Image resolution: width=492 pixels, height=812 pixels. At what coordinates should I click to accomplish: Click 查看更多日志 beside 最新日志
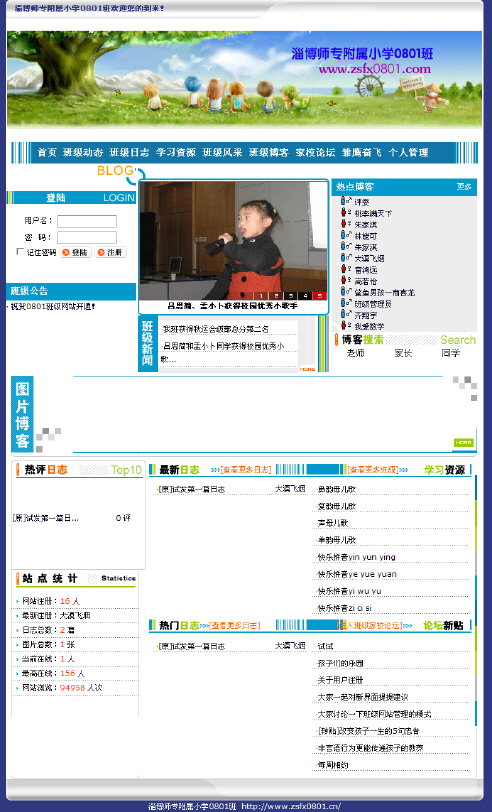click(246, 470)
